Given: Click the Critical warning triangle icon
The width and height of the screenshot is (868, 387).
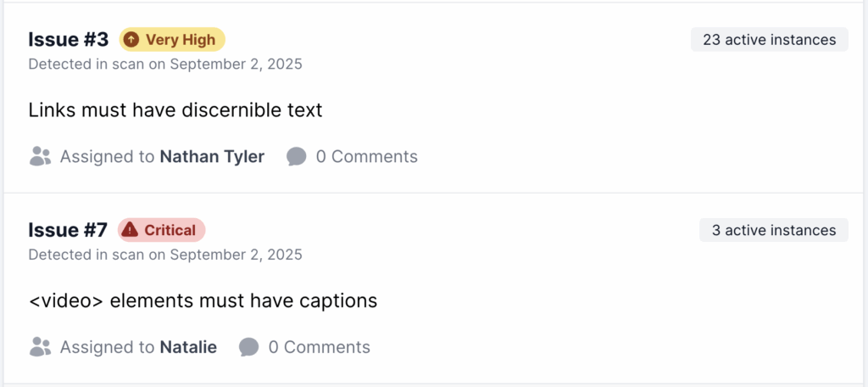Looking at the screenshot, I should tap(130, 230).
